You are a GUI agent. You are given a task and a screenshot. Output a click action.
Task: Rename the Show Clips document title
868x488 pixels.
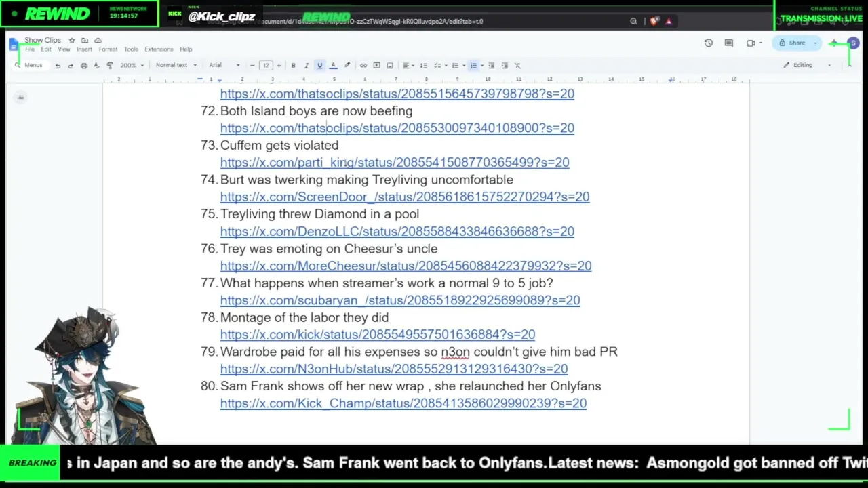(43, 41)
